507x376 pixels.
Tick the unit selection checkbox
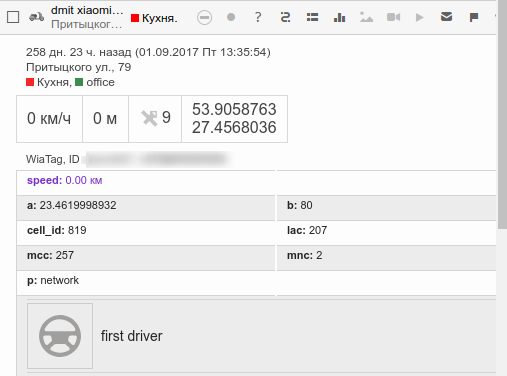point(13,17)
